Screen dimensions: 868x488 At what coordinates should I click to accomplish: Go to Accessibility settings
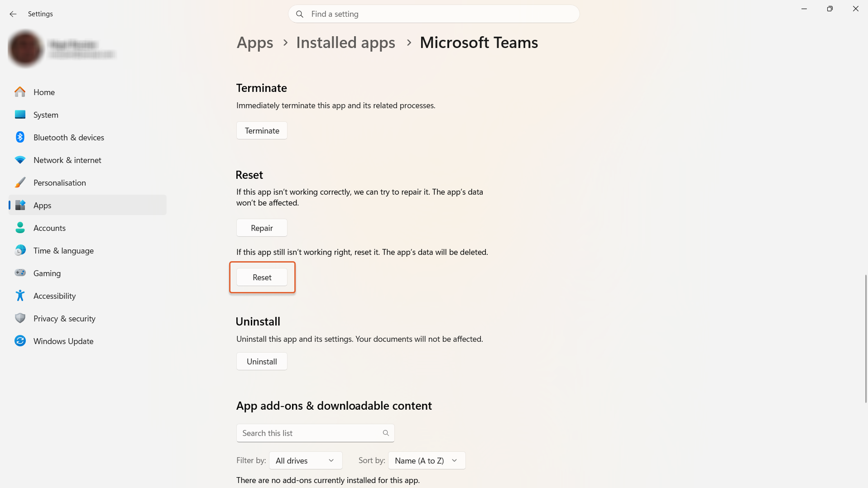click(x=87, y=296)
